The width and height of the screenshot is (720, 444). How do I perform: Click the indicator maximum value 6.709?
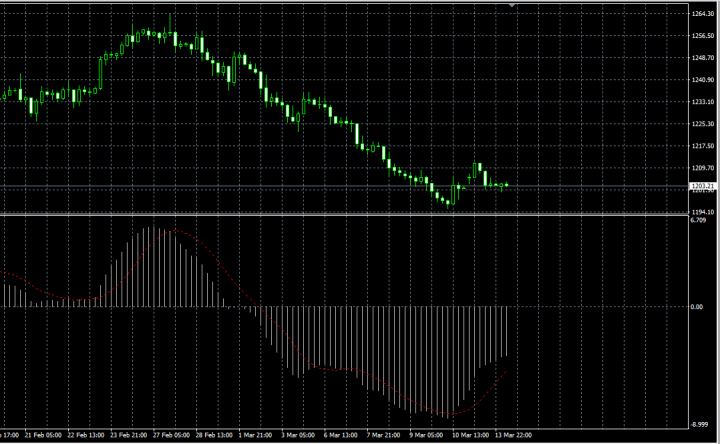(x=698, y=221)
